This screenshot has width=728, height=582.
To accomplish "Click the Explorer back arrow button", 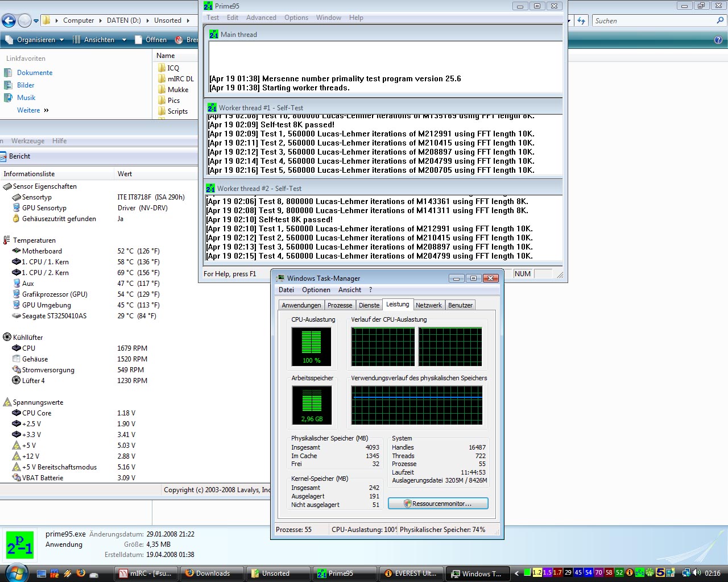I will pos(9,20).
